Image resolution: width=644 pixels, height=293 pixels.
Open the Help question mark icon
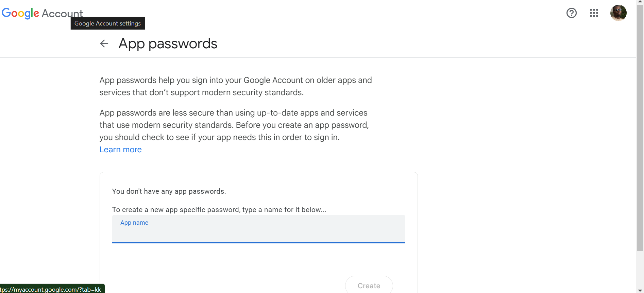[x=571, y=13]
